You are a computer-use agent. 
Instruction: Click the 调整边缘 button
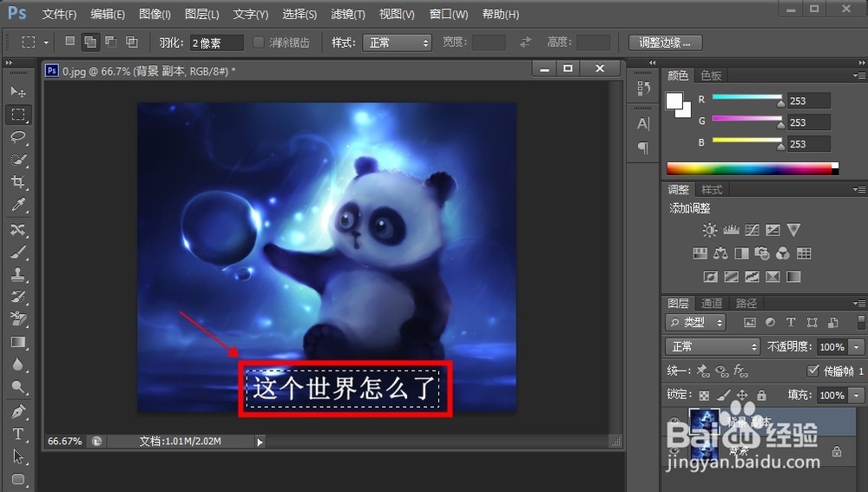coord(666,43)
